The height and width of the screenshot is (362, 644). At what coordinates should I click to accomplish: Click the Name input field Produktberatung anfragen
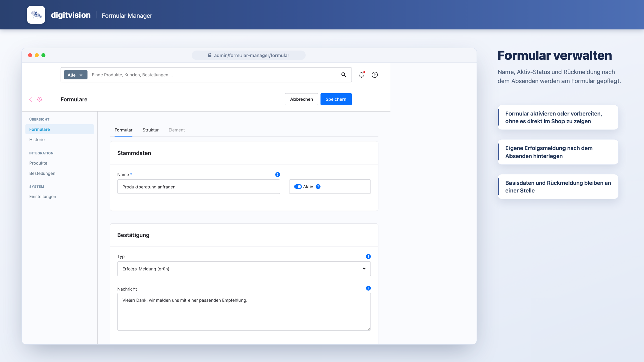click(199, 187)
